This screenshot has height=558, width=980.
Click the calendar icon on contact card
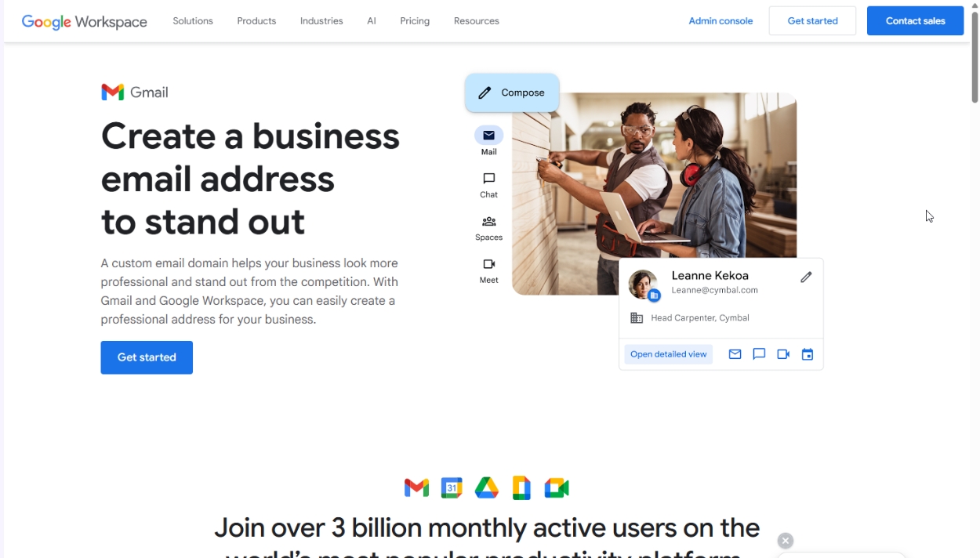pos(808,354)
